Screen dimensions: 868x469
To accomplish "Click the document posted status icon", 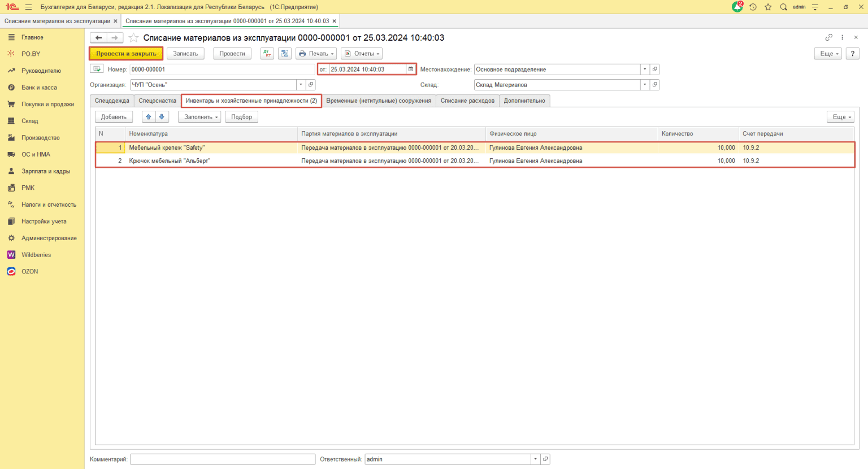I will (97, 69).
